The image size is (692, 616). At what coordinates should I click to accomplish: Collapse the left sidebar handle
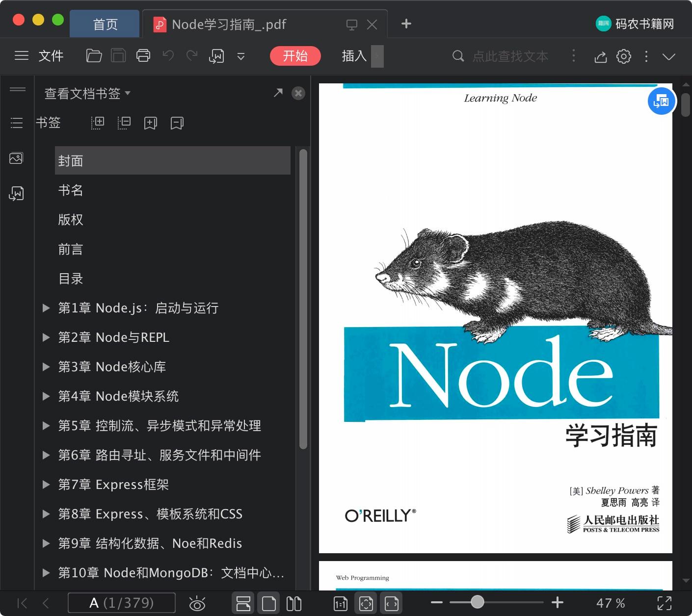[18, 89]
